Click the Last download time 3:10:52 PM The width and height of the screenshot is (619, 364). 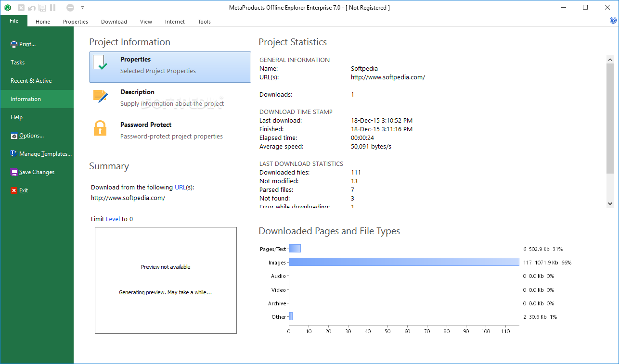[x=382, y=121]
